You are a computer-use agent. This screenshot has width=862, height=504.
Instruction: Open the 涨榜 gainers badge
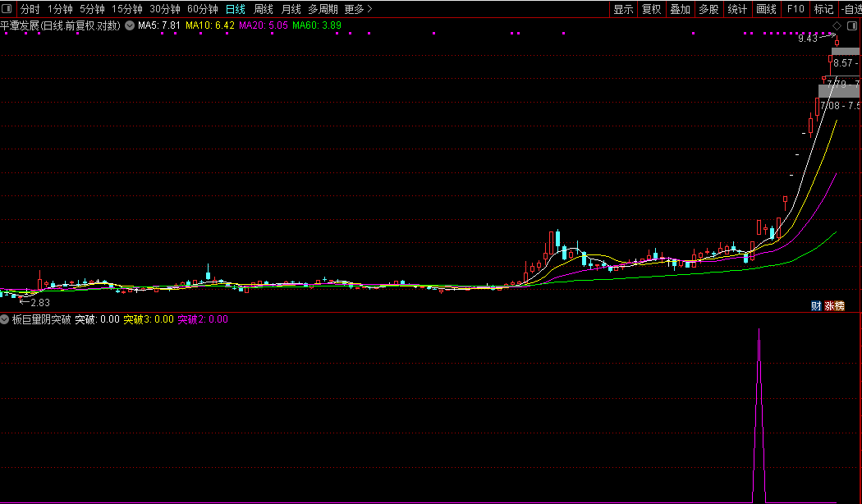(835, 306)
